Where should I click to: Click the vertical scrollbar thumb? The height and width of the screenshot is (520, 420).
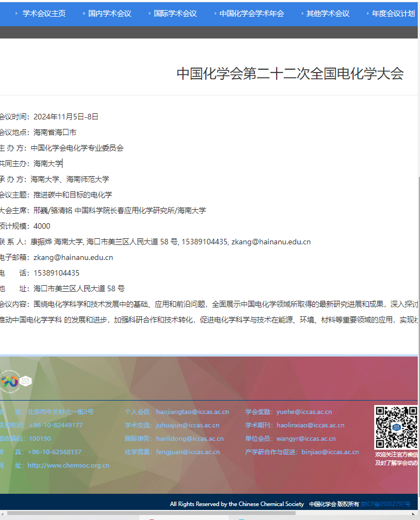point(419,336)
